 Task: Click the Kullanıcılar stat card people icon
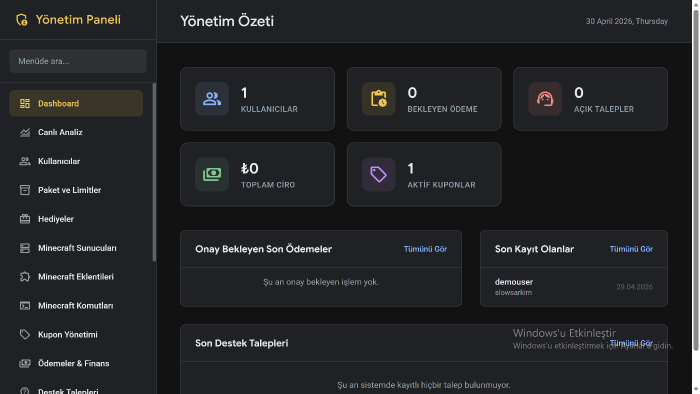click(x=212, y=99)
